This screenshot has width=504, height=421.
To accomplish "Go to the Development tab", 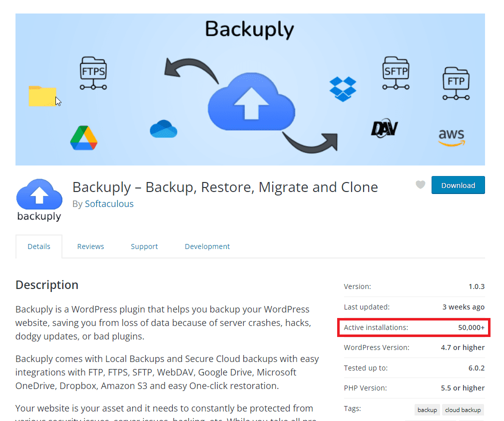I will pyautogui.click(x=207, y=246).
